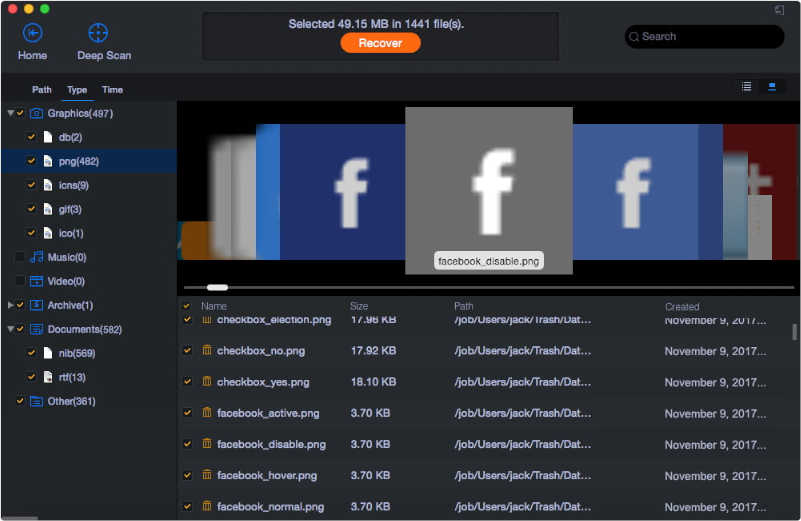Click the feedback icon in top-right corner

[x=779, y=10]
